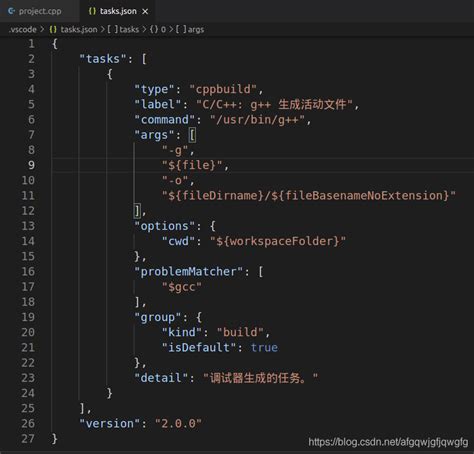
Task: Click the "/usr/bin/g++" command string
Action: [x=257, y=120]
